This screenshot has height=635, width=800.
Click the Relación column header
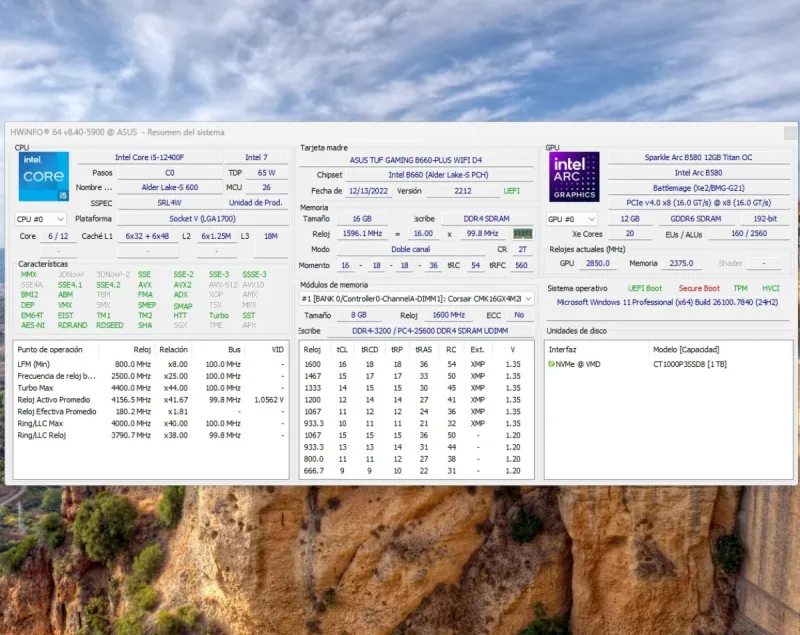(x=173, y=349)
